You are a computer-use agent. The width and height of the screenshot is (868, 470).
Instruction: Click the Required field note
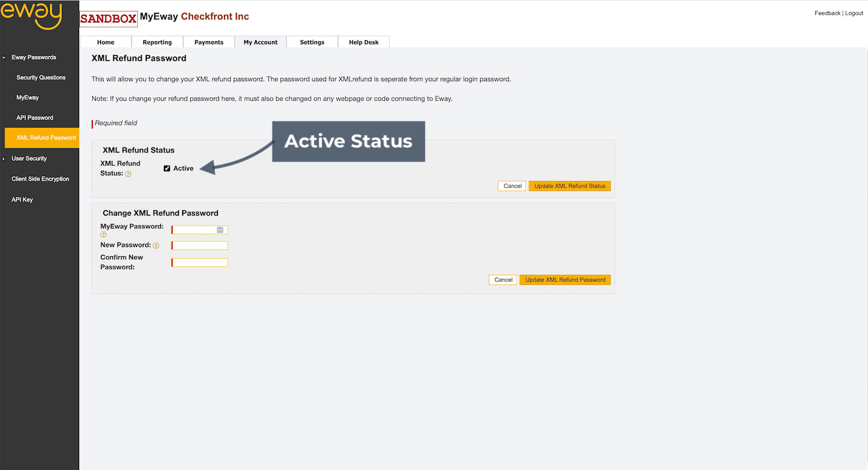[x=116, y=123]
